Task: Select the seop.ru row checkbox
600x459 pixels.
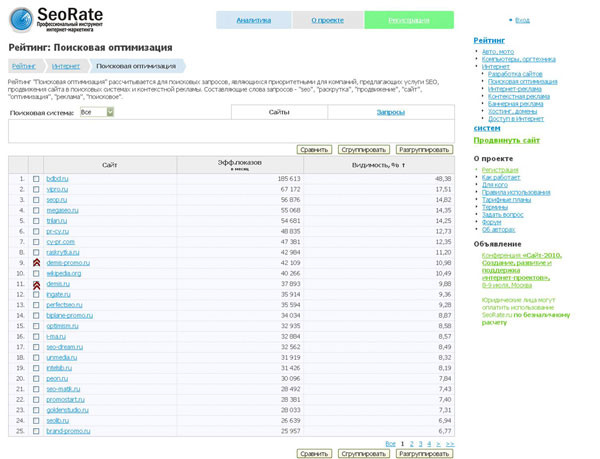Action: click(x=36, y=200)
